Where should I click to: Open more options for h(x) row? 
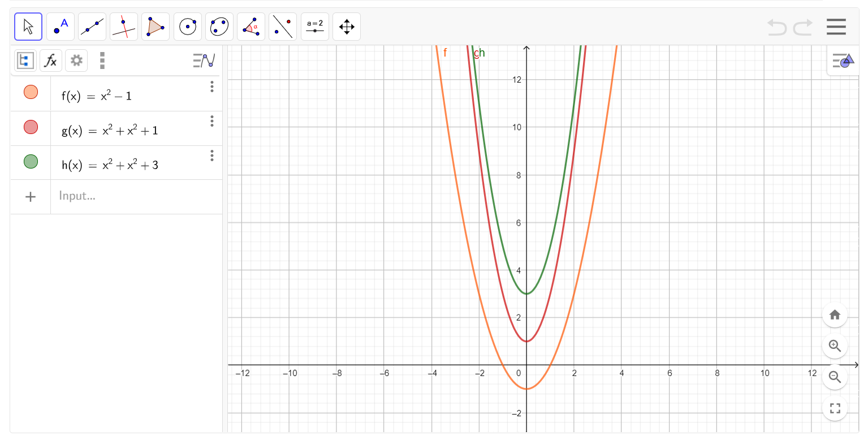pos(212,156)
